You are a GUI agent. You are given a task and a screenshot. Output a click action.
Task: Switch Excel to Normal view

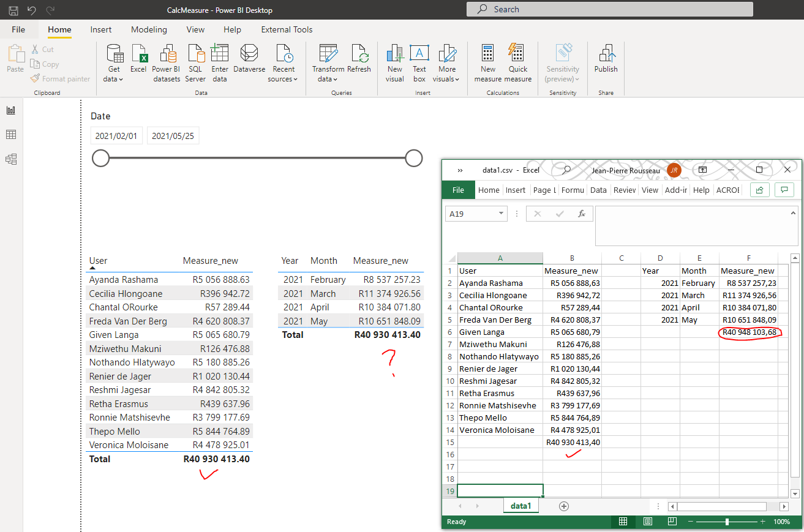(623, 522)
